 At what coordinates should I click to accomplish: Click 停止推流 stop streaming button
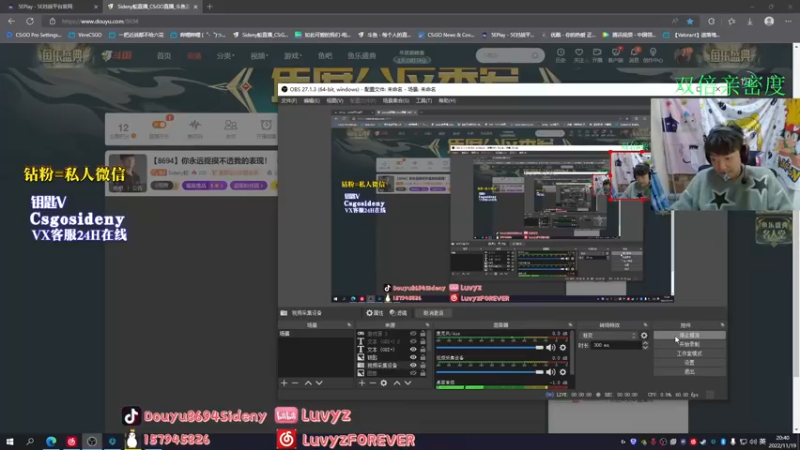pyautogui.click(x=689, y=335)
